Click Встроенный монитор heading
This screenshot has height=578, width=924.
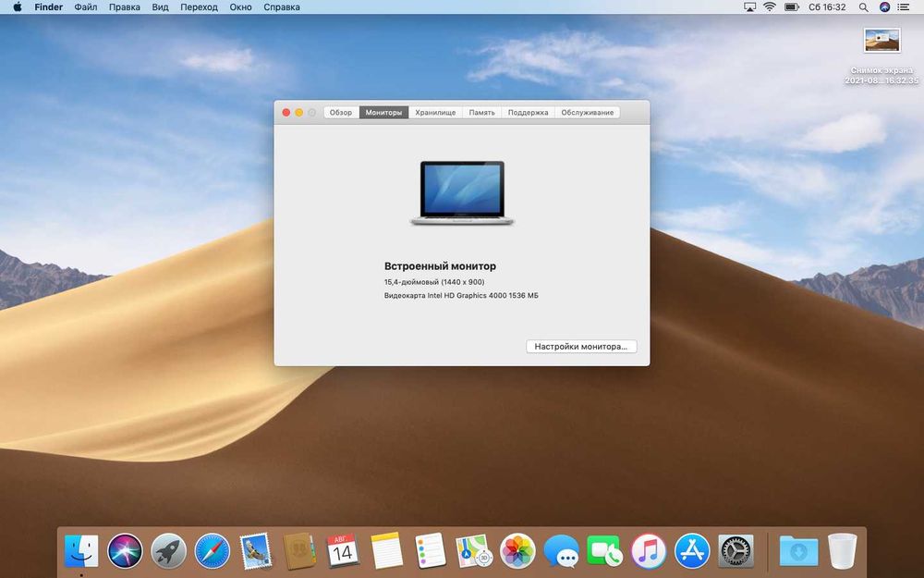click(440, 266)
